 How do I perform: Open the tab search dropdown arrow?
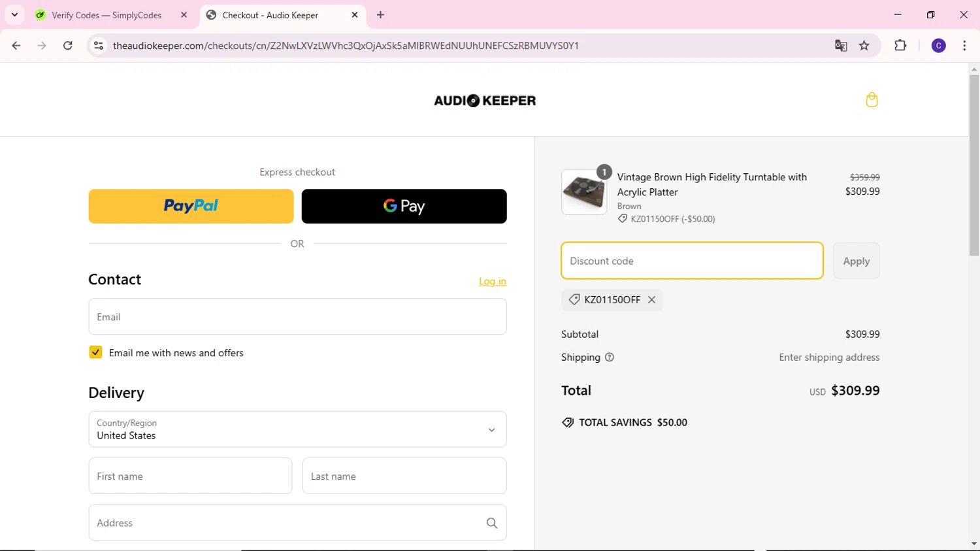point(14,14)
